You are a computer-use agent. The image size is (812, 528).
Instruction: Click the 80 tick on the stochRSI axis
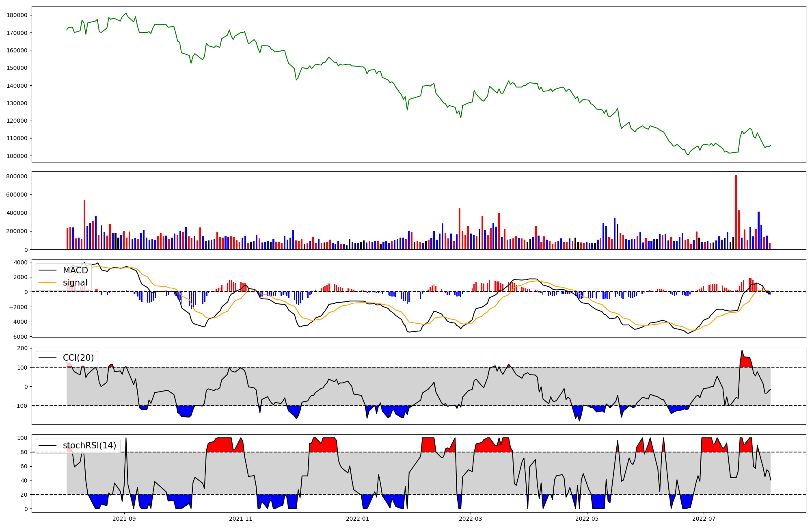click(x=24, y=452)
